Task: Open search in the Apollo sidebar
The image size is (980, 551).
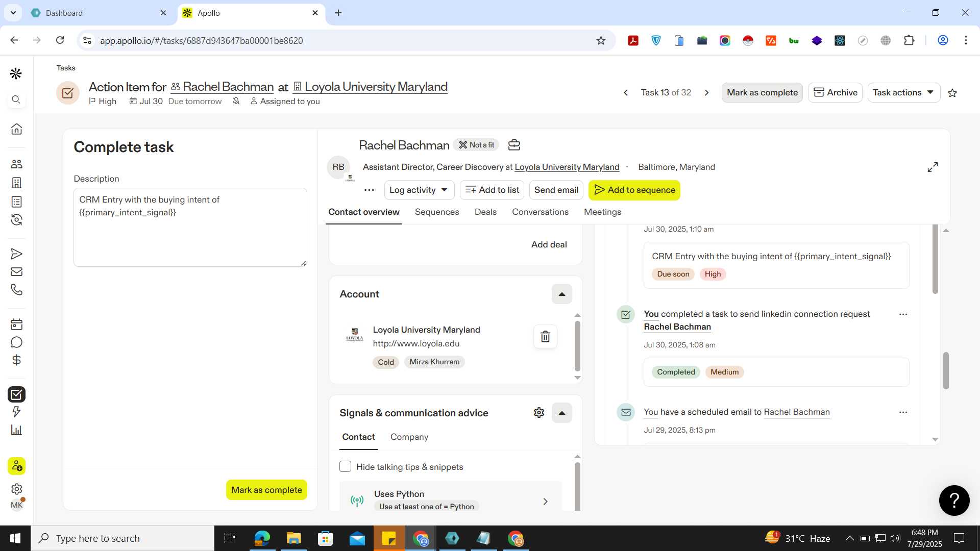Action: coord(16,99)
